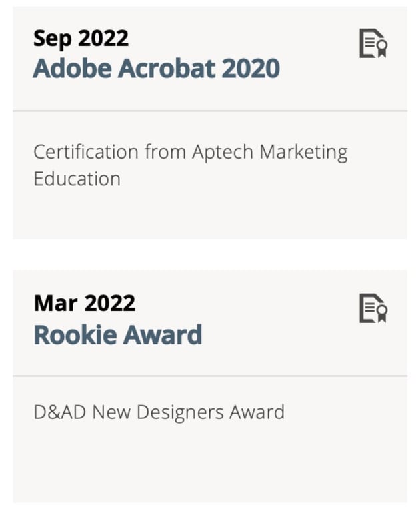The image size is (420, 517).
Task: Open the Rookie Award title link
Action: point(118,334)
